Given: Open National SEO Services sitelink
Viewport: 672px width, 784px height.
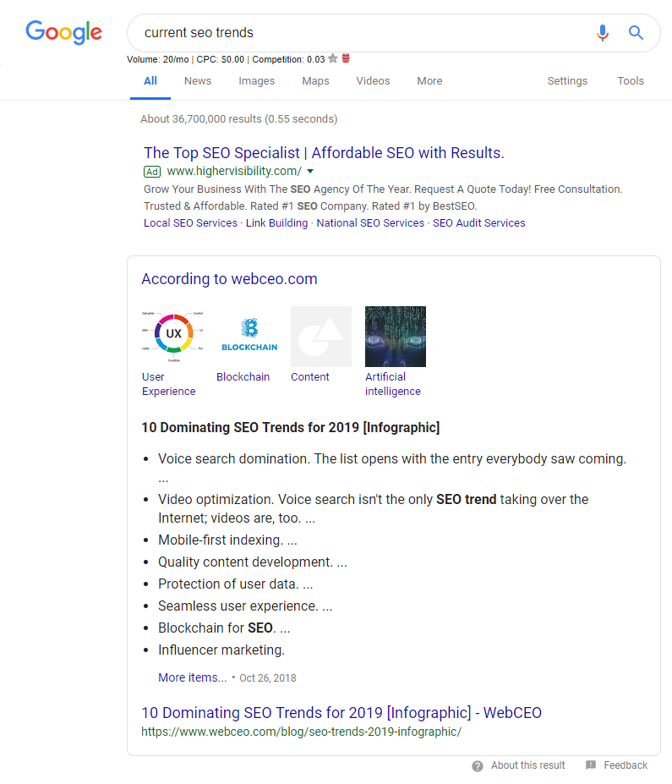Looking at the screenshot, I should [370, 223].
